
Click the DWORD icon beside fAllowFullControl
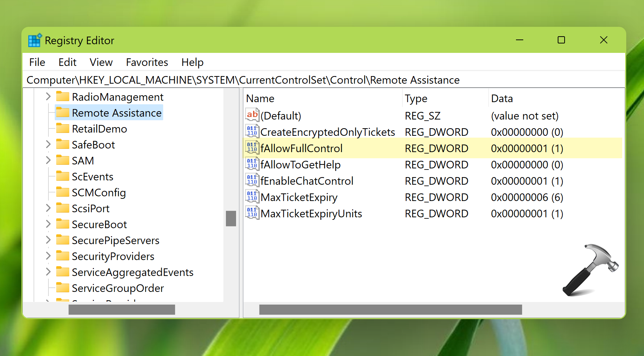[252, 148]
